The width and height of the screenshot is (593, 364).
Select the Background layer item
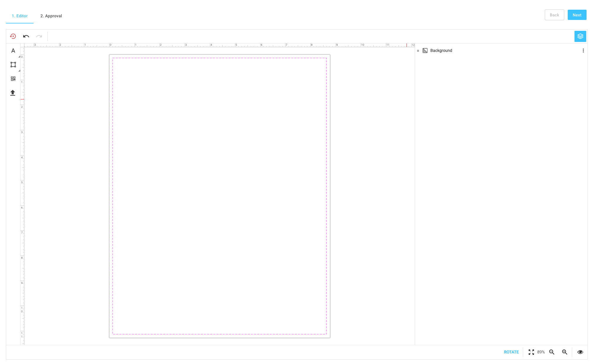441,51
